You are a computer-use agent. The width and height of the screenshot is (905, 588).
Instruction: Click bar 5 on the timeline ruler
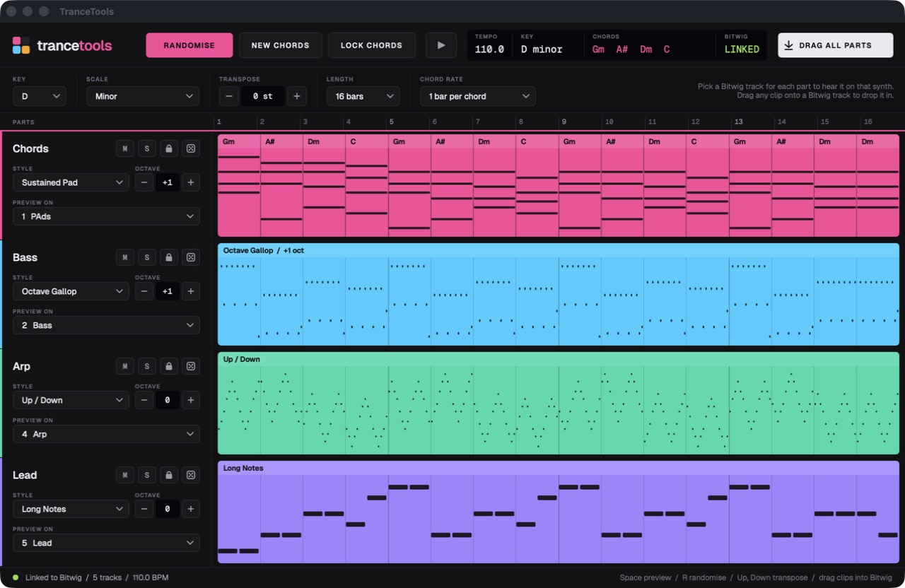tap(391, 122)
